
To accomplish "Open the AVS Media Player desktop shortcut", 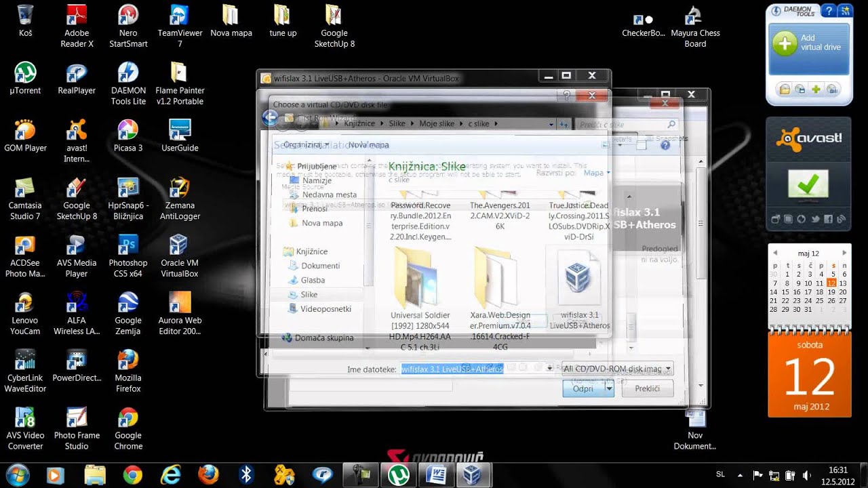I will coord(77,256).
